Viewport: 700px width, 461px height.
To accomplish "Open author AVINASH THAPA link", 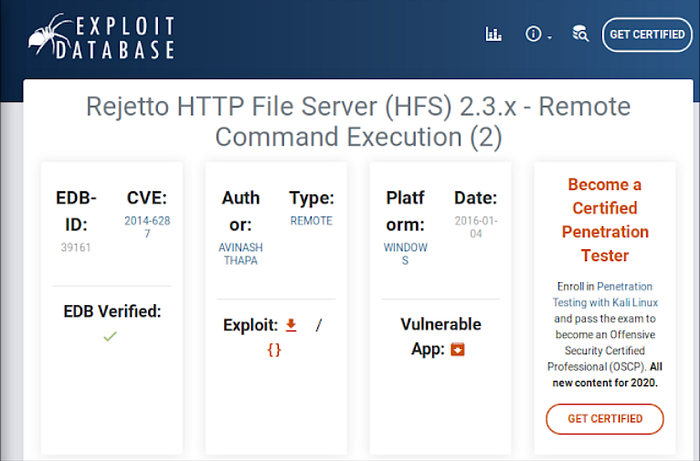I will 241,253.
